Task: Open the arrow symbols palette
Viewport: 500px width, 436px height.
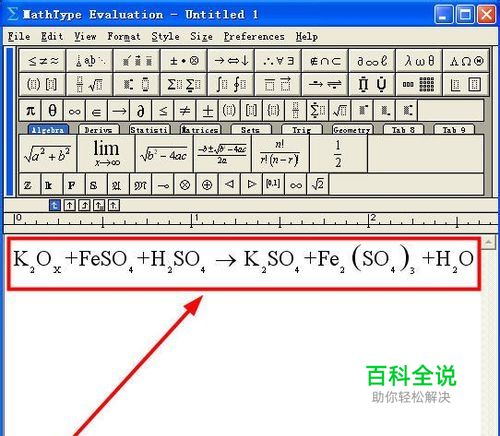Action: click(x=231, y=61)
